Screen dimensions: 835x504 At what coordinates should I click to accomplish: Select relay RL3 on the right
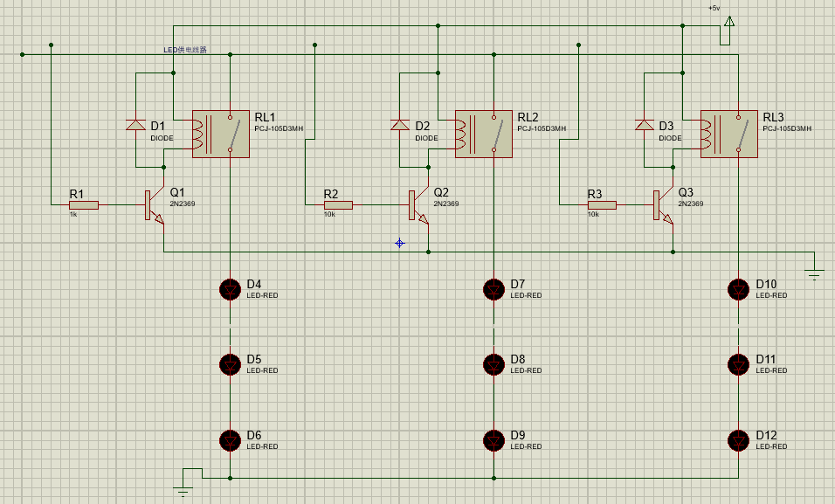(x=728, y=134)
